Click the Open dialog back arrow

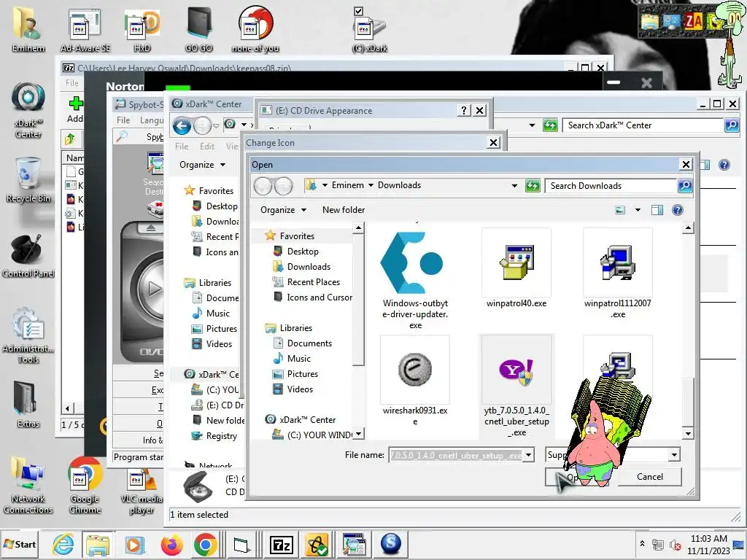pos(263,186)
